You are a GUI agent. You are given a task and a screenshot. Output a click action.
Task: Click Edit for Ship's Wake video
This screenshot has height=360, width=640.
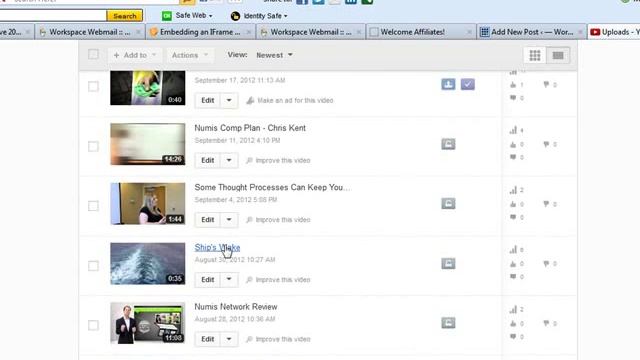pyautogui.click(x=208, y=279)
